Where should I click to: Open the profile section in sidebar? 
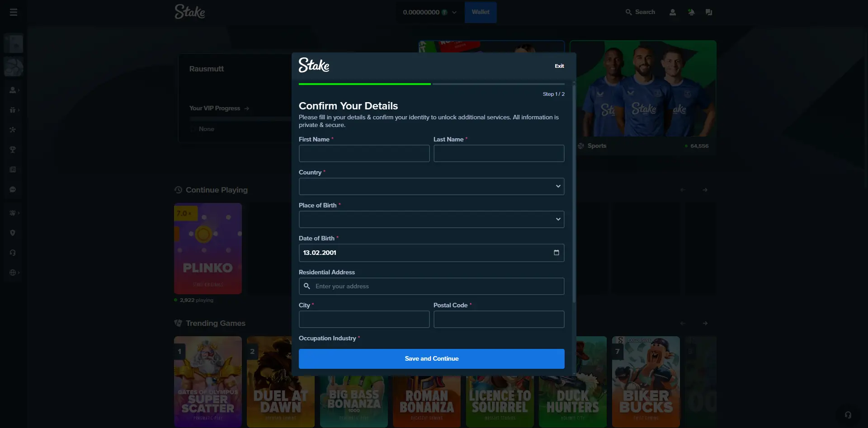[14, 90]
